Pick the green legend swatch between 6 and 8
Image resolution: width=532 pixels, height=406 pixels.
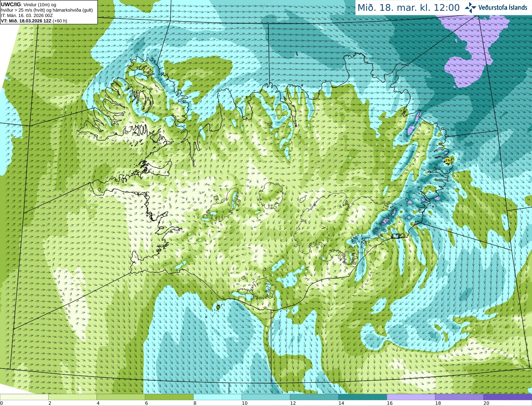point(169,397)
